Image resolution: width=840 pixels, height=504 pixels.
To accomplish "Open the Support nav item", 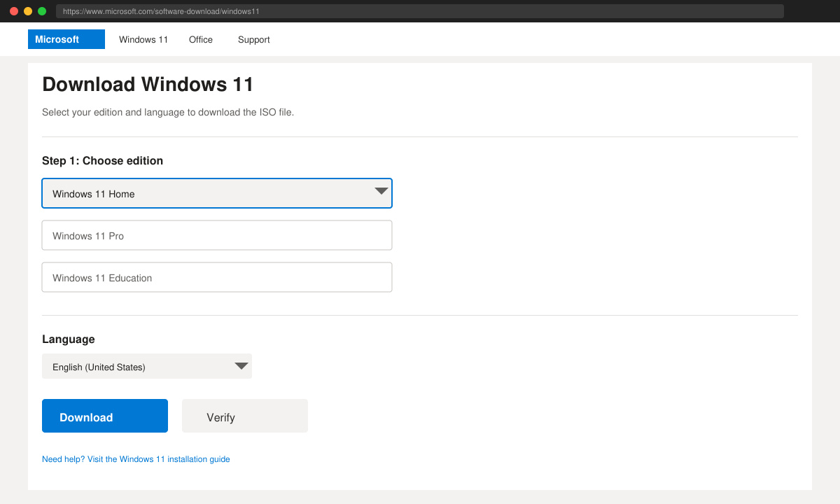I will [253, 40].
